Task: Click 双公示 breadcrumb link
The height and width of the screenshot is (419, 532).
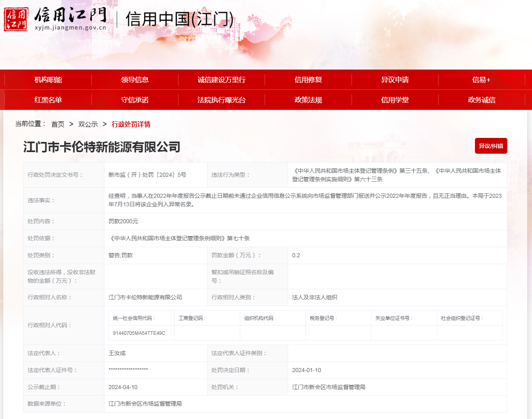Action: 88,124
